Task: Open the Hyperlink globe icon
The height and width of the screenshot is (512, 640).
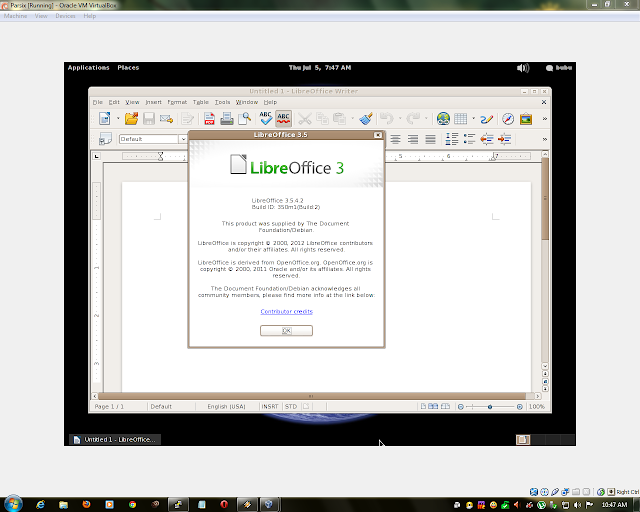Action: [443, 119]
